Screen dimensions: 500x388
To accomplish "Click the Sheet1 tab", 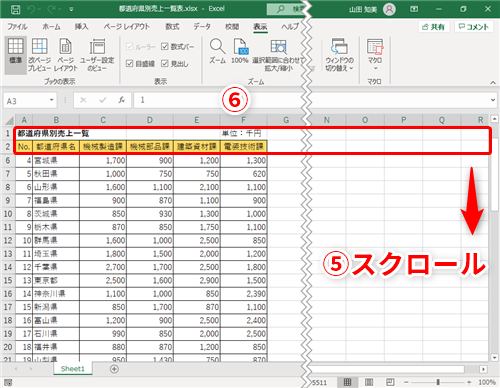I will 73,369.
